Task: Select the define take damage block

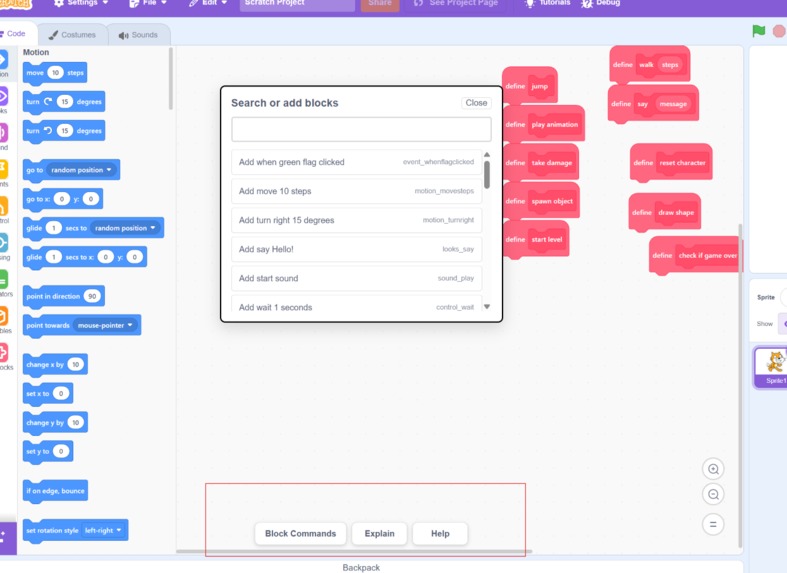Action: [x=541, y=163]
